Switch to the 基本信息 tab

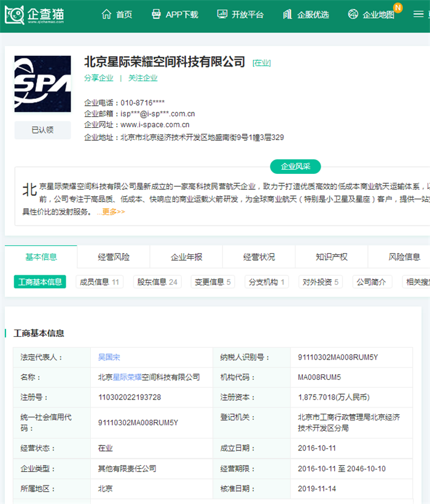pos(41,257)
